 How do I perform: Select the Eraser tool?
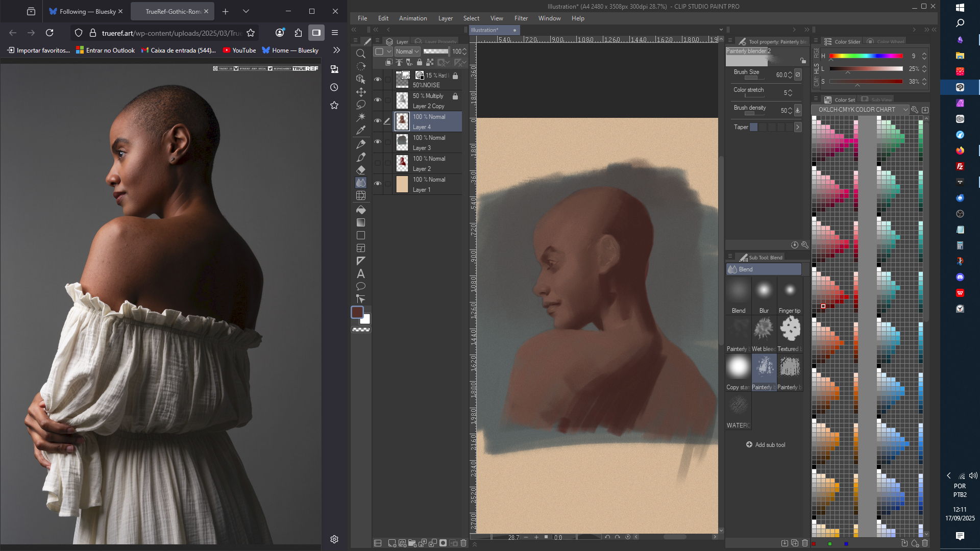point(361,170)
